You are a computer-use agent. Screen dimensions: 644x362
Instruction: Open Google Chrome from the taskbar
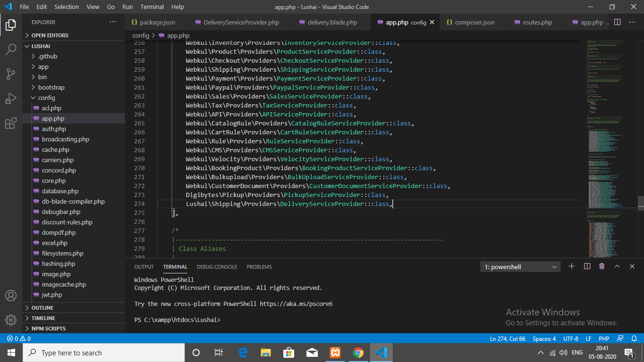tap(358, 353)
